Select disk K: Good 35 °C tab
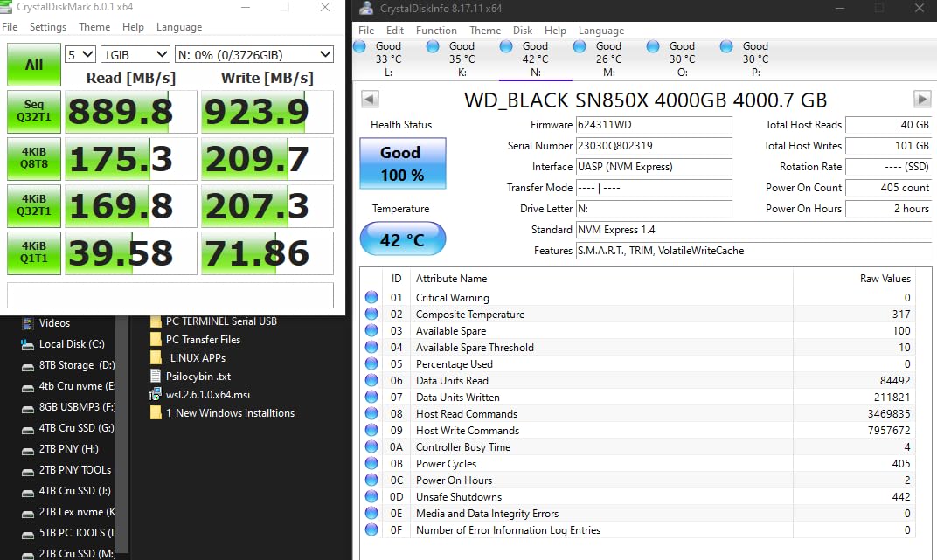Screen dimensions: 937x560 pyautogui.click(x=462, y=59)
